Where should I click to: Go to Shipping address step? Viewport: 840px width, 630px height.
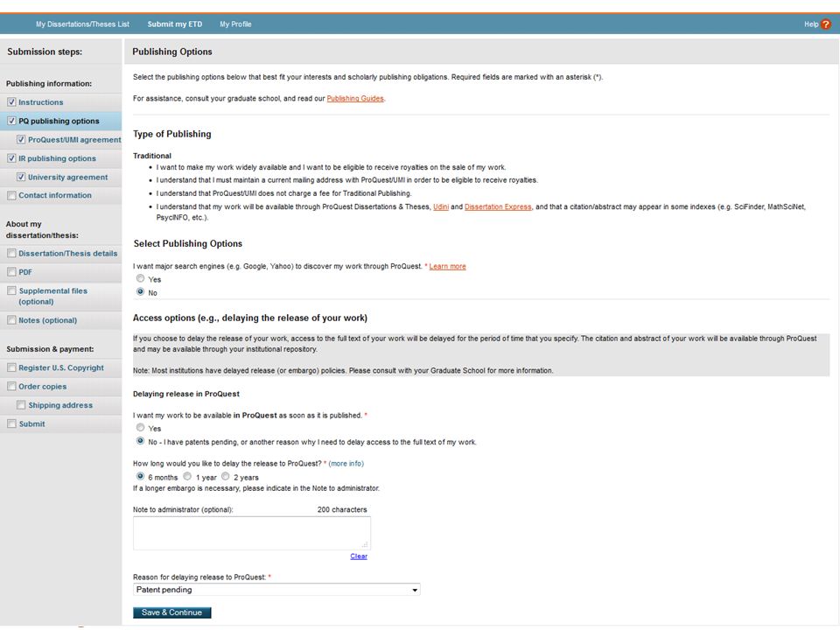(60, 405)
